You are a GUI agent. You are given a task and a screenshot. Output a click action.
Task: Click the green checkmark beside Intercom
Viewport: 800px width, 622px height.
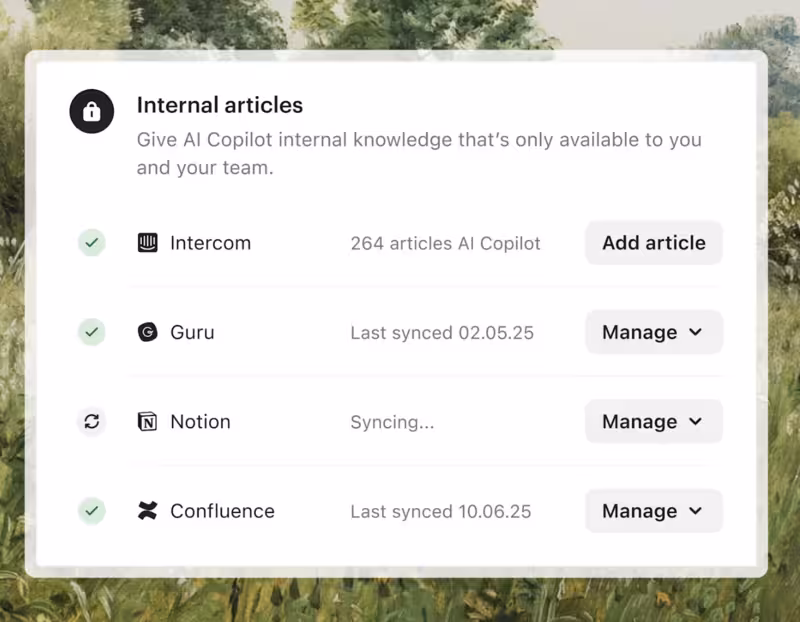(91, 242)
